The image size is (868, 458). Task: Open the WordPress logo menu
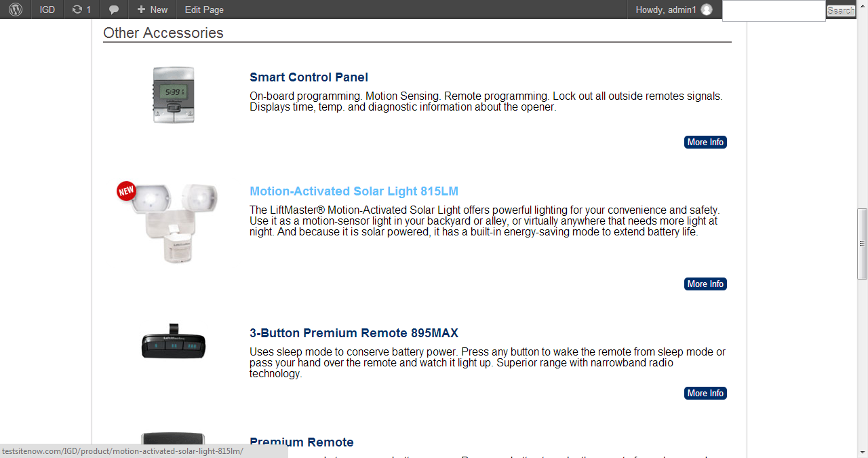pos(16,9)
